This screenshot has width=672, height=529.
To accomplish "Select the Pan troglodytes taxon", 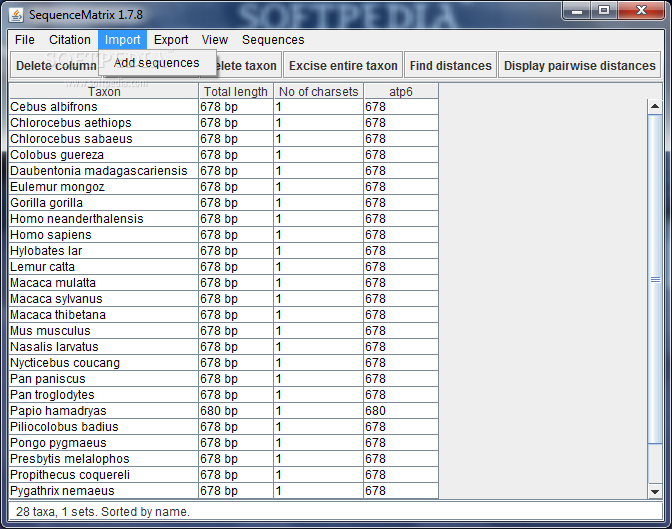I will tap(104, 395).
